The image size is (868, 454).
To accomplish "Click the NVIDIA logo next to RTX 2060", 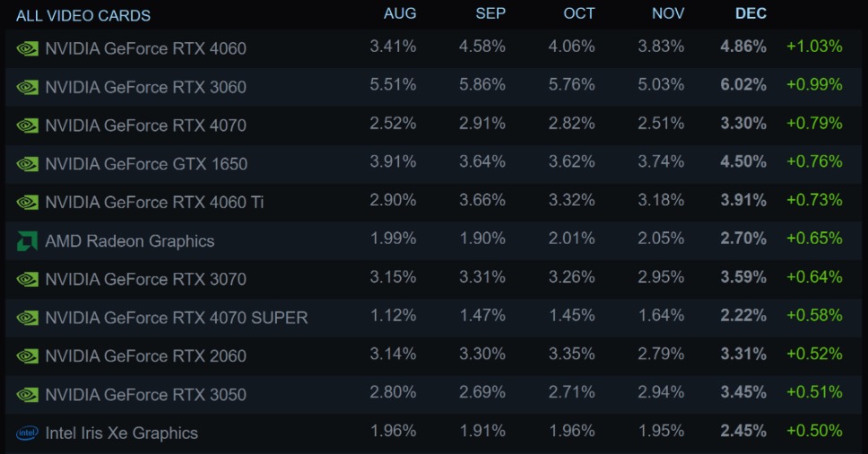I will pyautogui.click(x=27, y=356).
